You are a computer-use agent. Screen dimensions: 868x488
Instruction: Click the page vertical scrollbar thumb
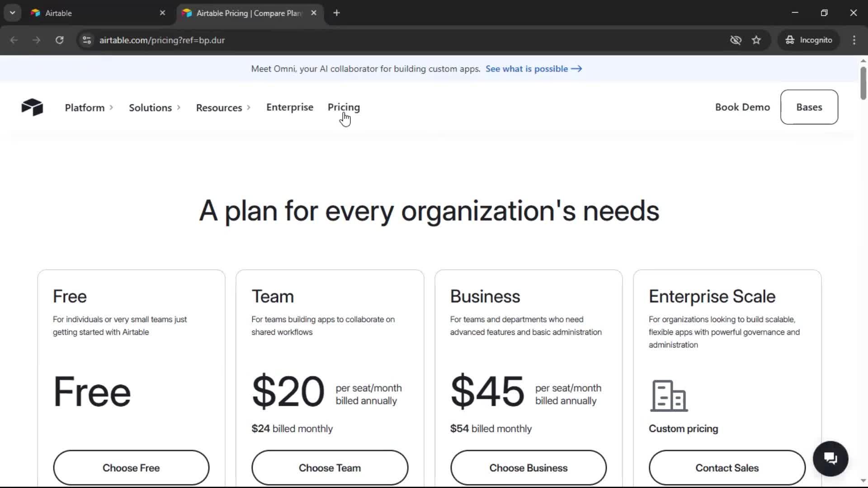[x=863, y=83]
